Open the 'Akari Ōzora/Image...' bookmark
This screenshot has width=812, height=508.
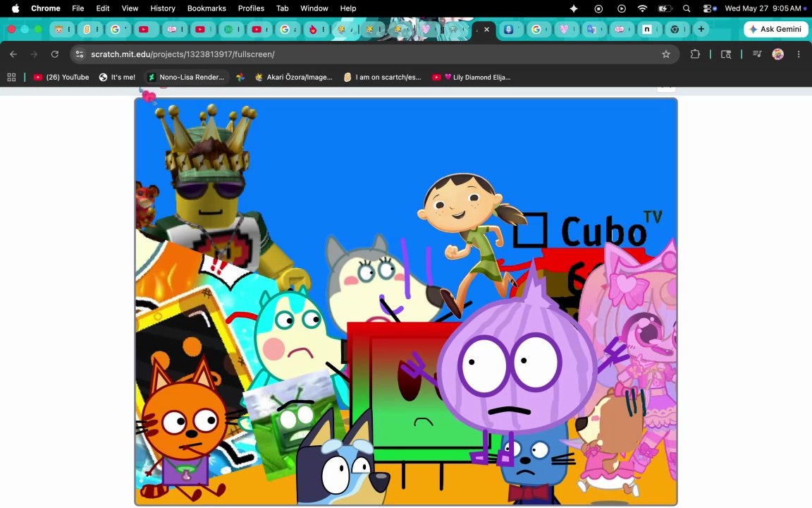click(294, 77)
